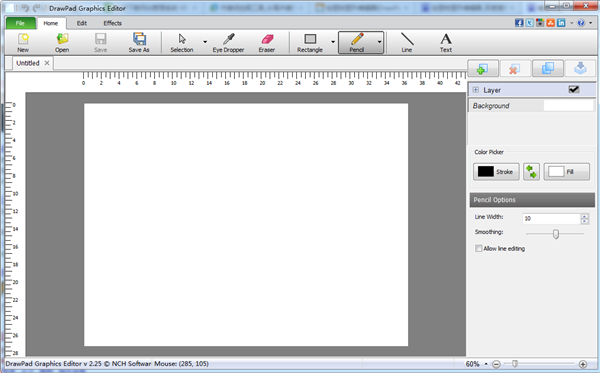Zoom in with the plus button
600x373 pixels.
pos(583,364)
